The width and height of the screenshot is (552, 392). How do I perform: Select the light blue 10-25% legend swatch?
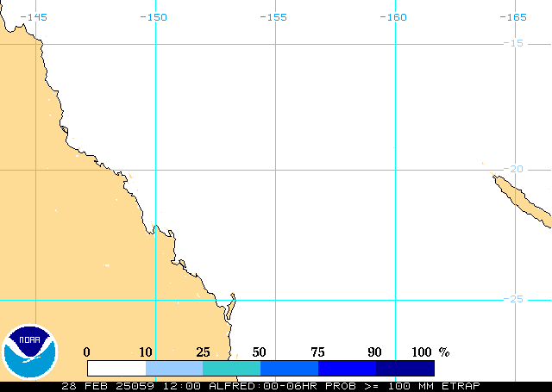pyautogui.click(x=174, y=369)
